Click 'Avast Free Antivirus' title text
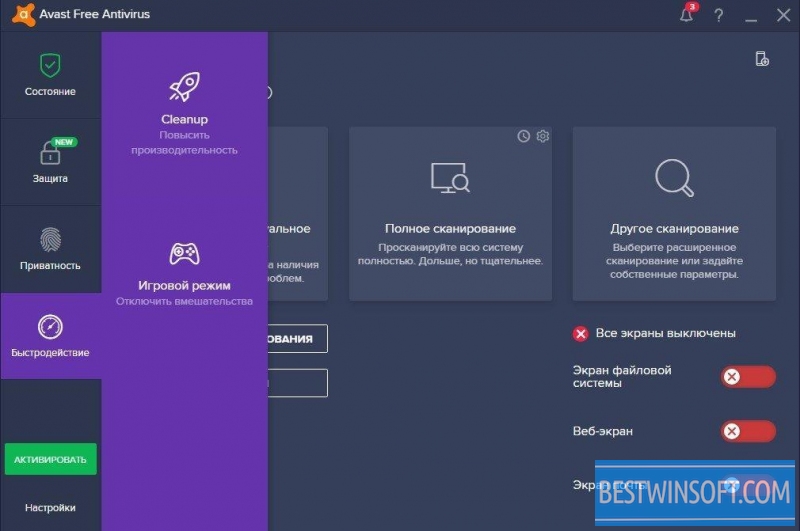The image size is (800, 531). point(94,14)
